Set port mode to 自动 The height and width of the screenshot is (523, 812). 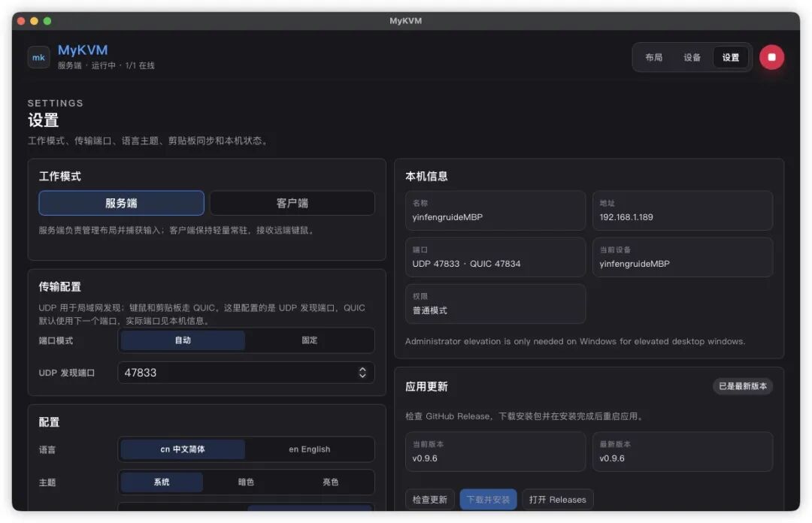pyautogui.click(x=183, y=340)
